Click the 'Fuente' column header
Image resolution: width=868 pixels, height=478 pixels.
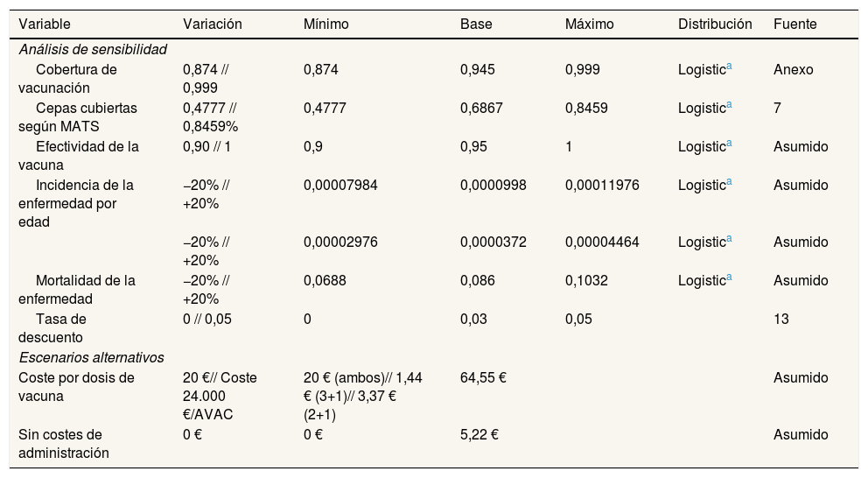[x=795, y=25]
